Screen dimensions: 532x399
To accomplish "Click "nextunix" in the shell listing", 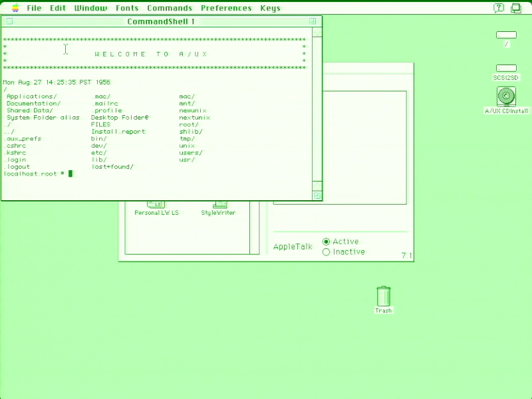I will [x=195, y=118].
